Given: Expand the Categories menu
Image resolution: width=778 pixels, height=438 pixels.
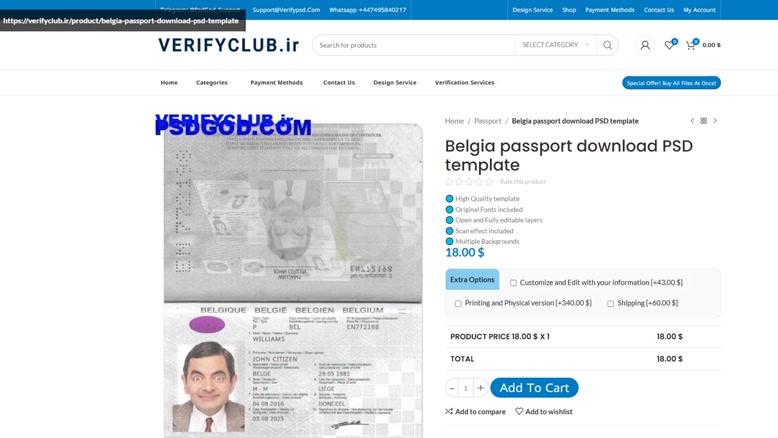Looking at the screenshot, I should 212,82.
